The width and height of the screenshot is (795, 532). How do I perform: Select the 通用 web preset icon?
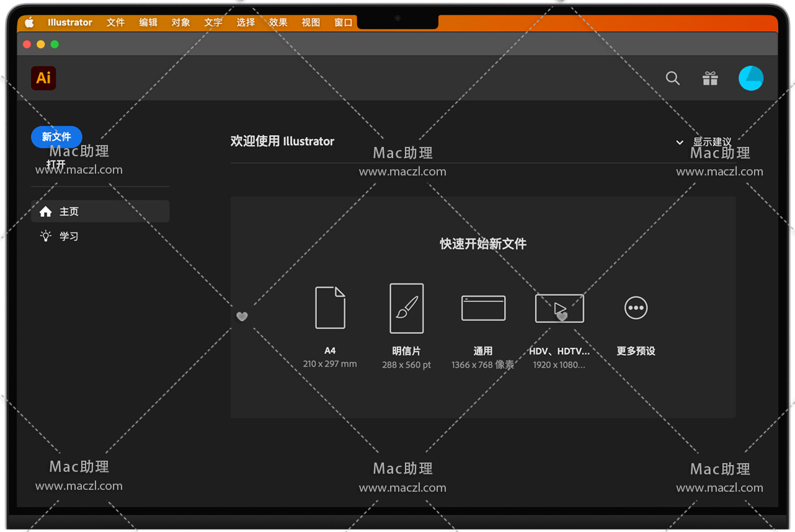(x=483, y=308)
